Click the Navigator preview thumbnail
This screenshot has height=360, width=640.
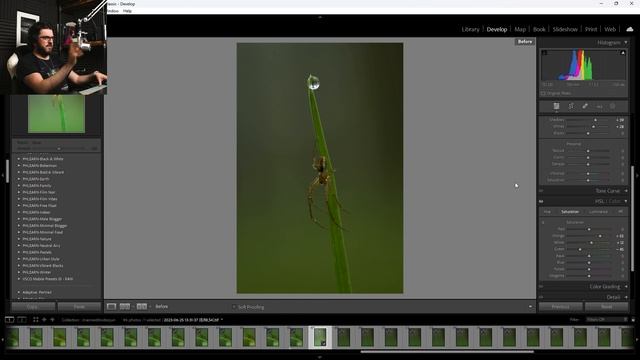point(56,114)
